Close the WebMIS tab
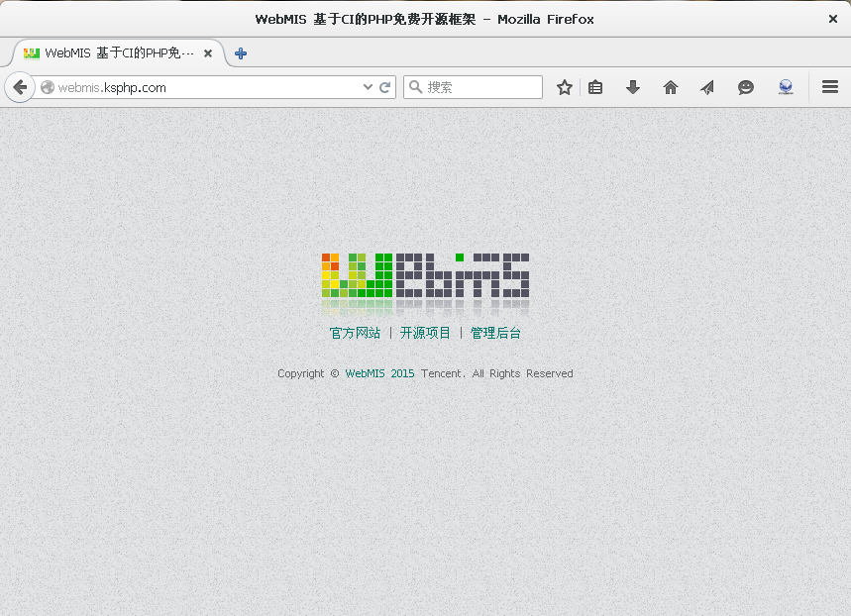The image size is (851, 616). coord(208,53)
